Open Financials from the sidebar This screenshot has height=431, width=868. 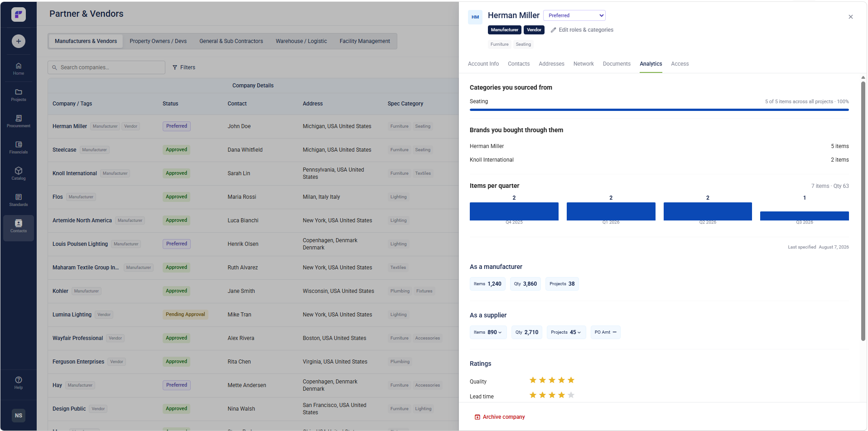(19, 148)
